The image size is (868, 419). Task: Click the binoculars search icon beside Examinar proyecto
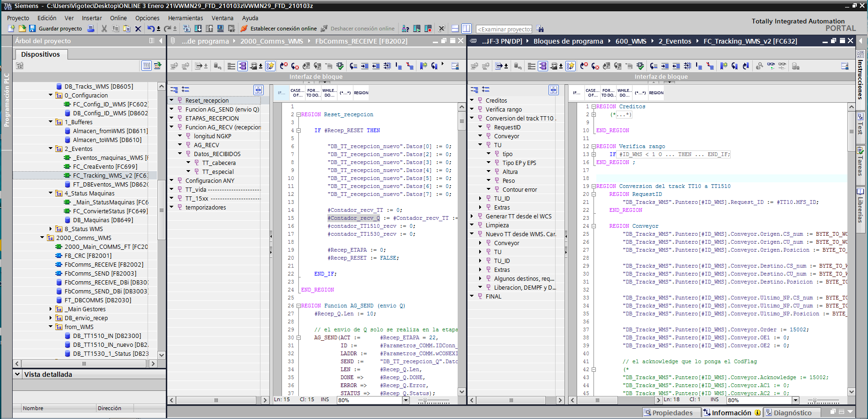pos(540,29)
